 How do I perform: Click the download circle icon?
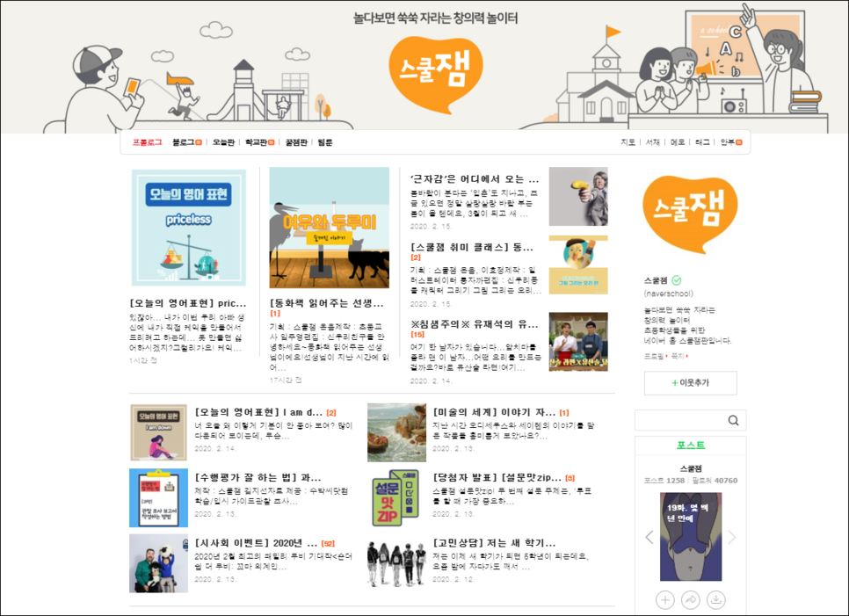tap(715, 600)
